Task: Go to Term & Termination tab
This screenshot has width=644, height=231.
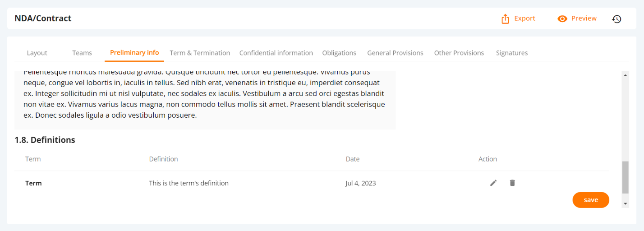Action: click(200, 53)
